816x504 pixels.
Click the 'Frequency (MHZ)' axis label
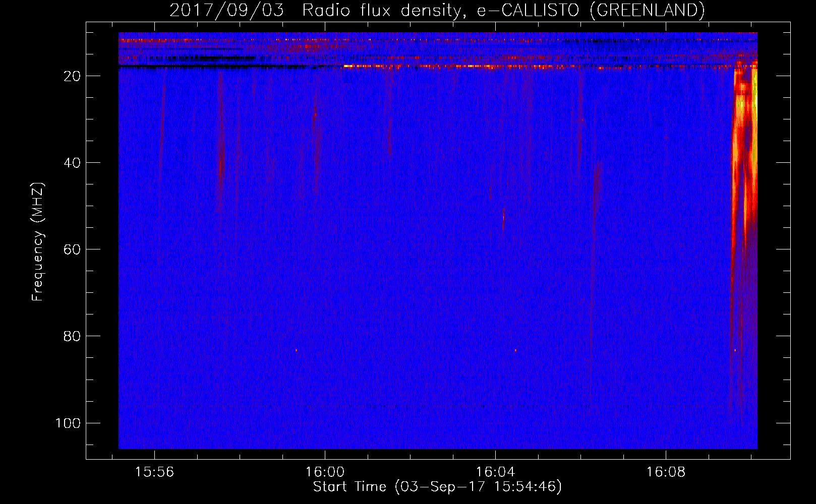(x=38, y=242)
